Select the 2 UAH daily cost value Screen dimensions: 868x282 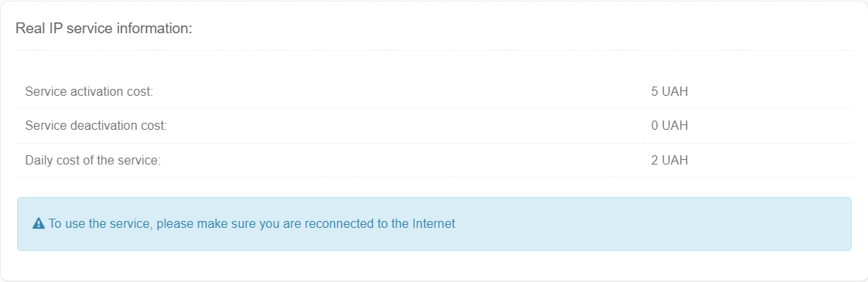coord(669,161)
